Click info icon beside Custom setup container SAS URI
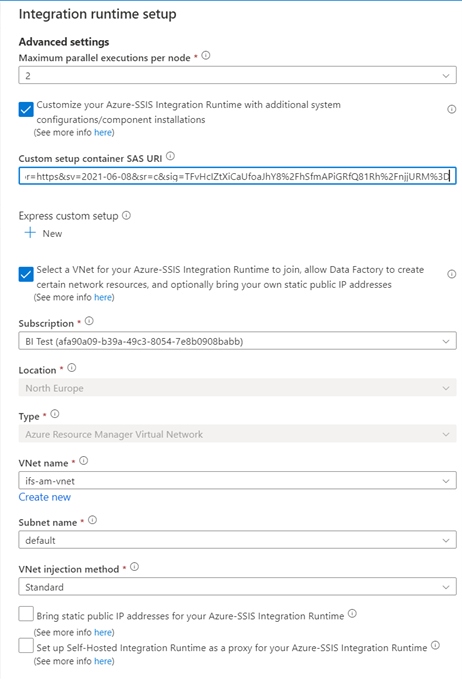 [170, 156]
